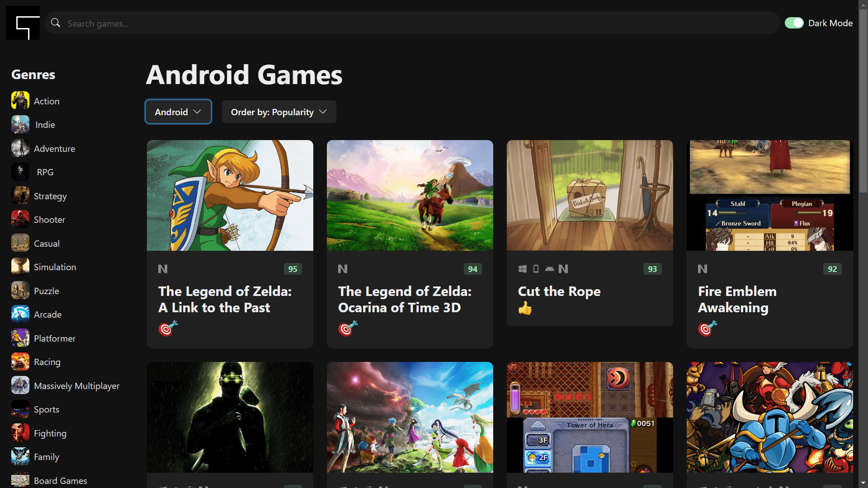Open the Massively Multiplayer genre
Screen dimensions: 868x488
(x=77, y=386)
